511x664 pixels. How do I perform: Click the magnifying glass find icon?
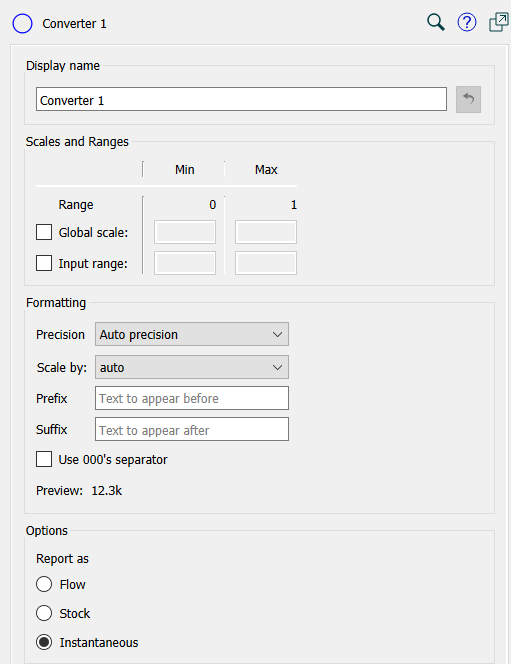[436, 22]
